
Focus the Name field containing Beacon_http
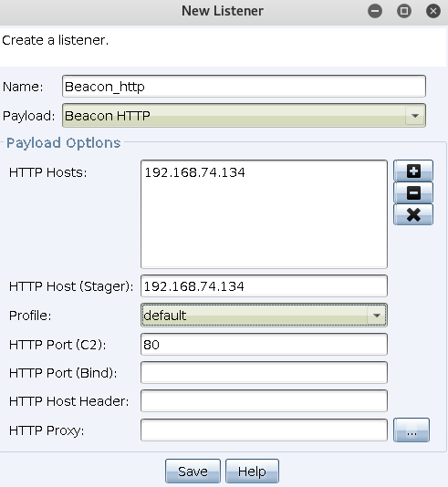(244, 86)
